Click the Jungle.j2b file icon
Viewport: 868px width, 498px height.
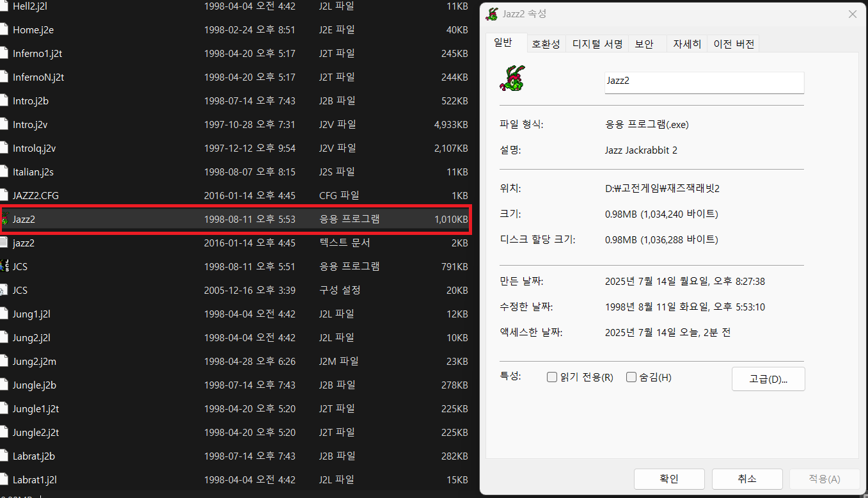click(5, 385)
